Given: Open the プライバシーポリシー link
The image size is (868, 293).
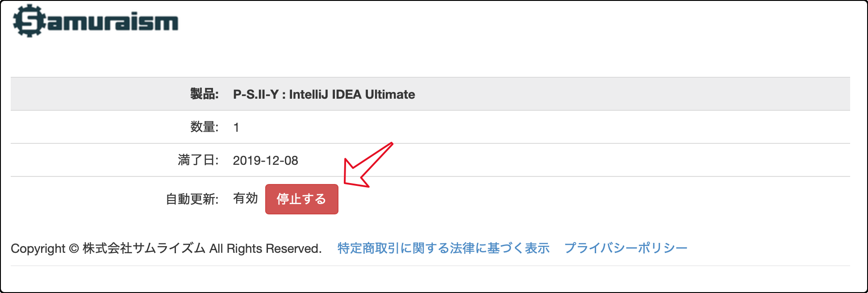Looking at the screenshot, I should 626,248.
